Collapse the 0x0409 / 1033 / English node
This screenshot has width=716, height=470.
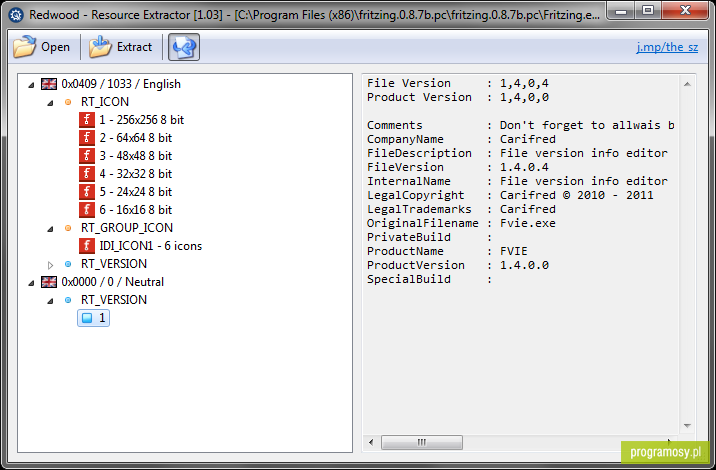coord(31,84)
